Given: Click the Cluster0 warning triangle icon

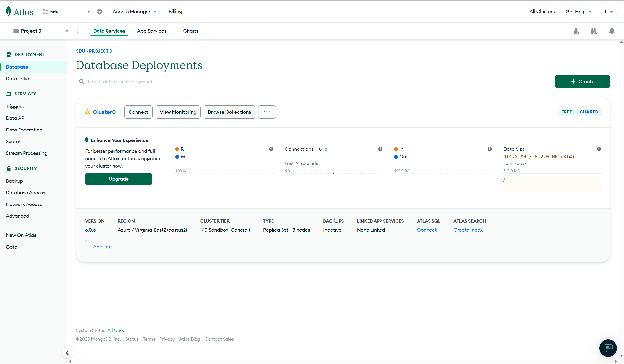Looking at the screenshot, I should pos(88,112).
